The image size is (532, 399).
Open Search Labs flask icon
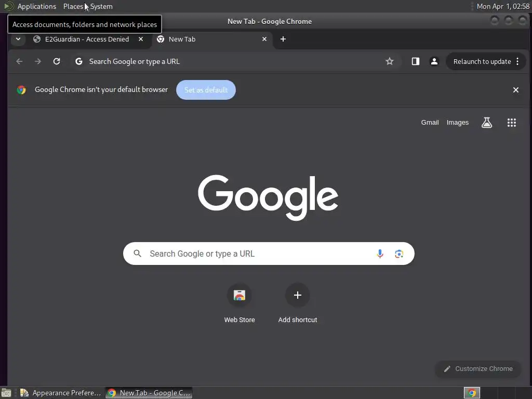(486, 123)
